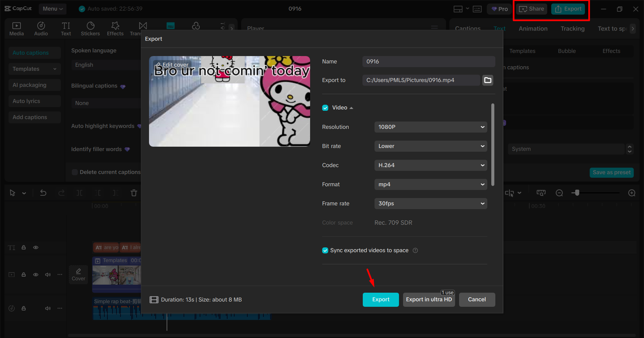Select the Simple rap beat audio clip
The image size is (644, 338).
pyautogui.click(x=182, y=309)
